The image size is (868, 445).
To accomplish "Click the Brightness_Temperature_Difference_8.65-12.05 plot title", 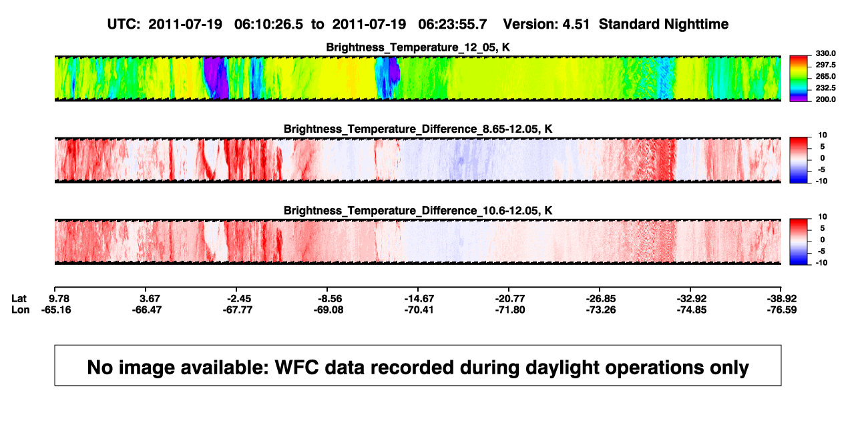I will point(418,129).
